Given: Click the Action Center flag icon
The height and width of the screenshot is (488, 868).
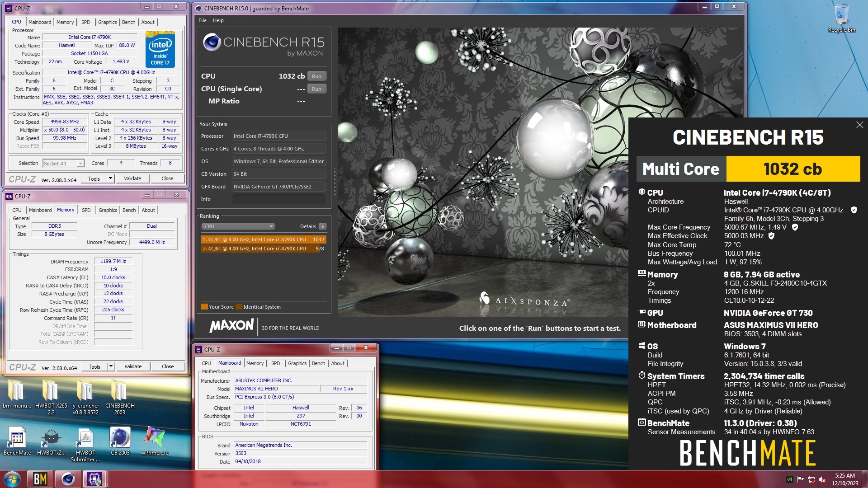Looking at the screenshot, I should click(800, 479).
